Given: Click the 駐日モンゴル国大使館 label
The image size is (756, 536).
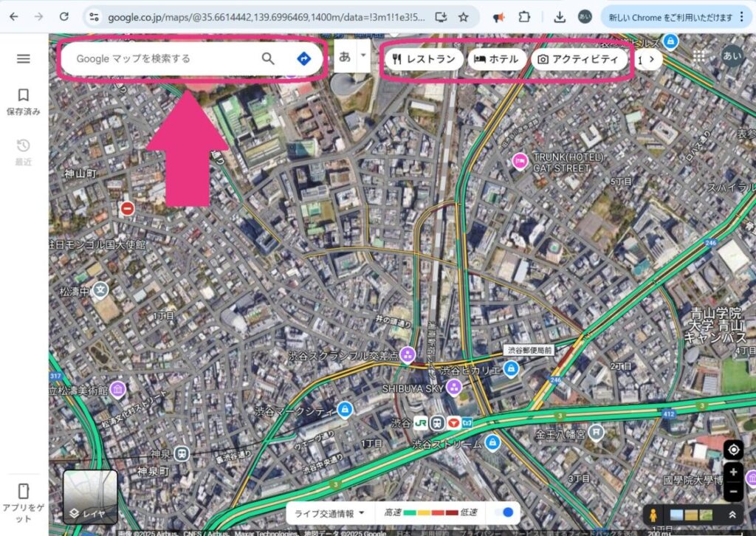Looking at the screenshot, I should pyautogui.click(x=97, y=244).
